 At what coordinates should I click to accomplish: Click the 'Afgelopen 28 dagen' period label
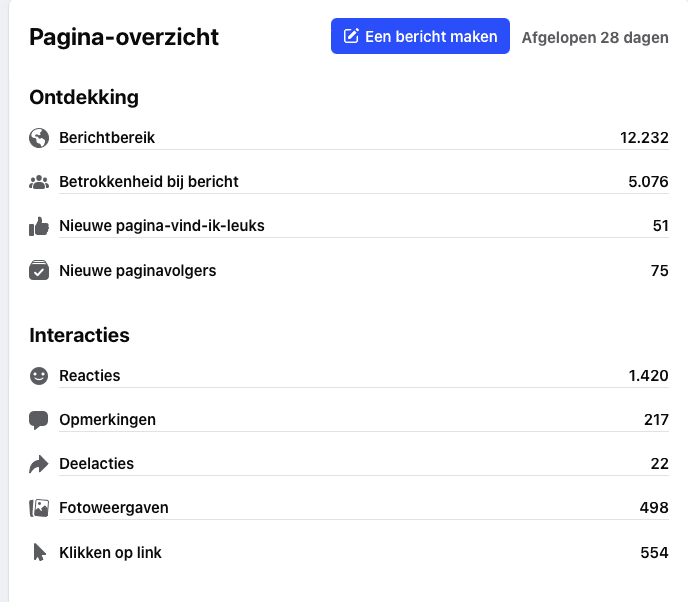coord(595,38)
